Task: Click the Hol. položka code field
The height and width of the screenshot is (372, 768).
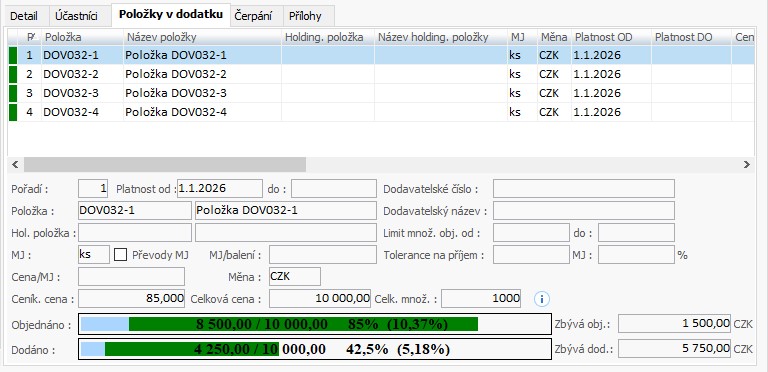Action: click(135, 233)
